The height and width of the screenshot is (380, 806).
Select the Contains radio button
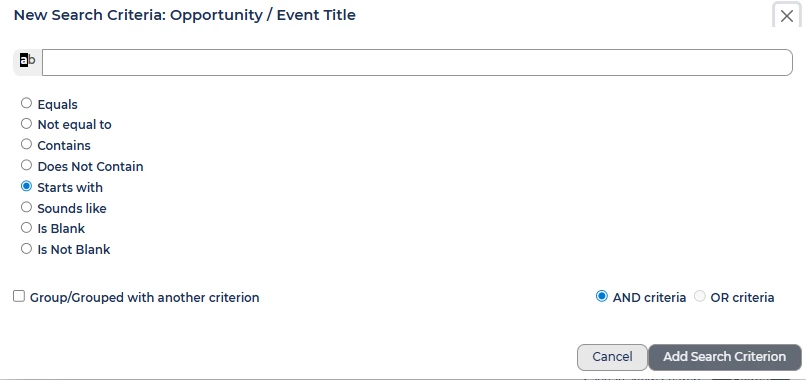[x=26, y=144]
